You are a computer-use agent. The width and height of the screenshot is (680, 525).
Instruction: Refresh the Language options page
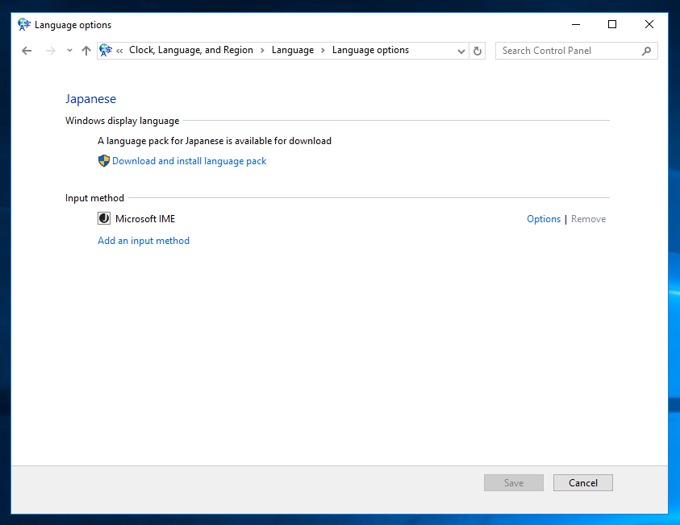(x=477, y=51)
